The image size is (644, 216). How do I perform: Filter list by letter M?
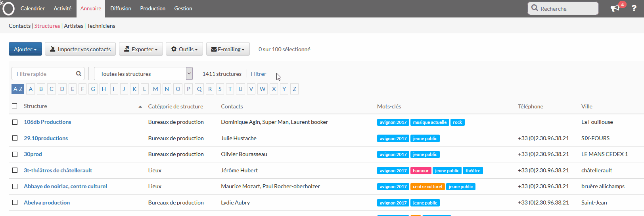[x=155, y=89]
